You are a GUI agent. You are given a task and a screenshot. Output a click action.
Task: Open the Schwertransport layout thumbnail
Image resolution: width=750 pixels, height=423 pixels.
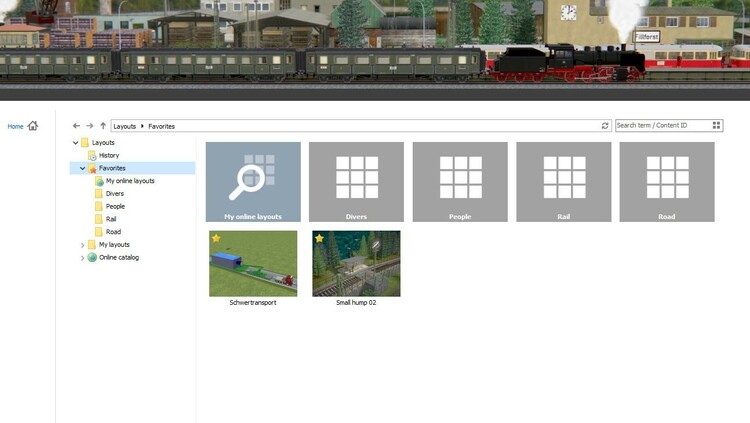tap(253, 263)
